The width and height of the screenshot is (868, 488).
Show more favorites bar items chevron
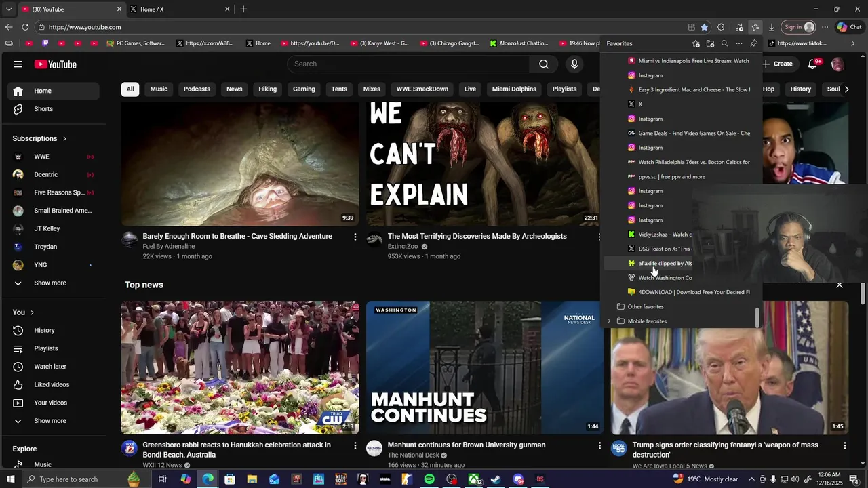(x=853, y=43)
